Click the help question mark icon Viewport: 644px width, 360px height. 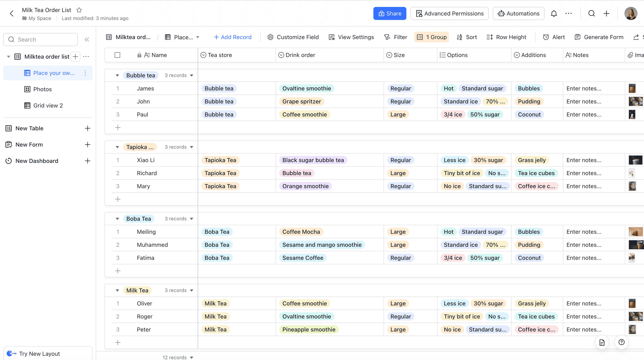coord(622,342)
